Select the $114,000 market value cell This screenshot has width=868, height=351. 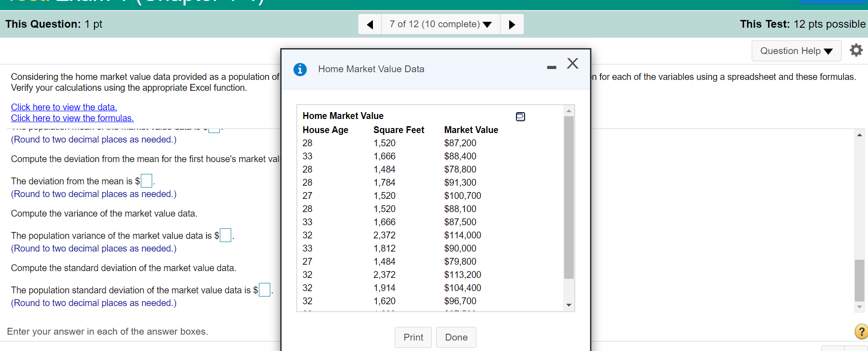pos(462,235)
